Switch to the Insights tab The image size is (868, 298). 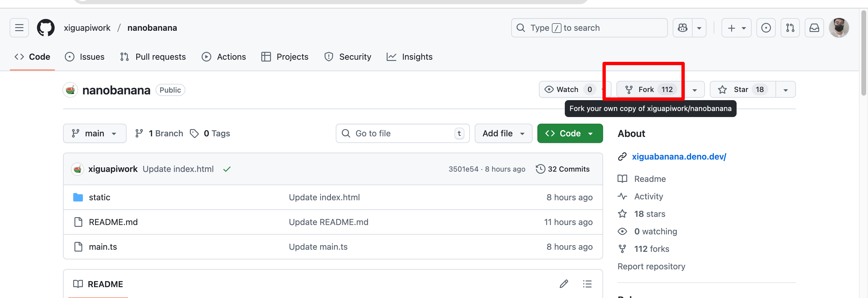[410, 57]
